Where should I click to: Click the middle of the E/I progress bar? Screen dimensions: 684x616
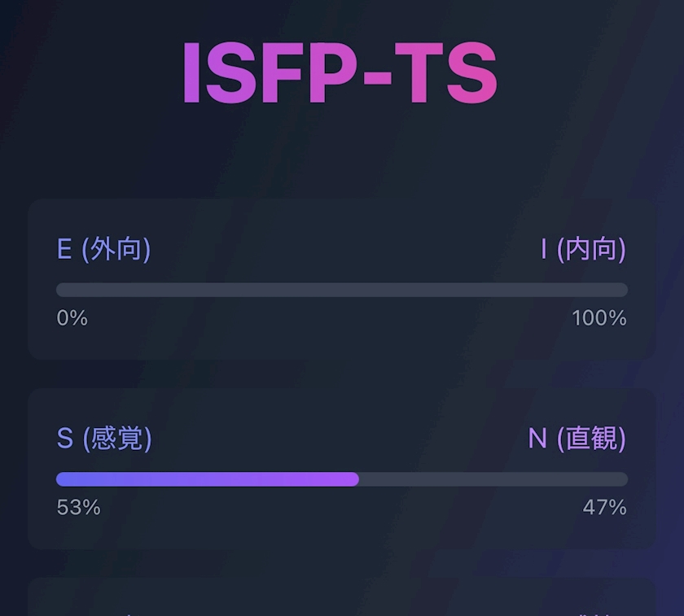tap(342, 290)
